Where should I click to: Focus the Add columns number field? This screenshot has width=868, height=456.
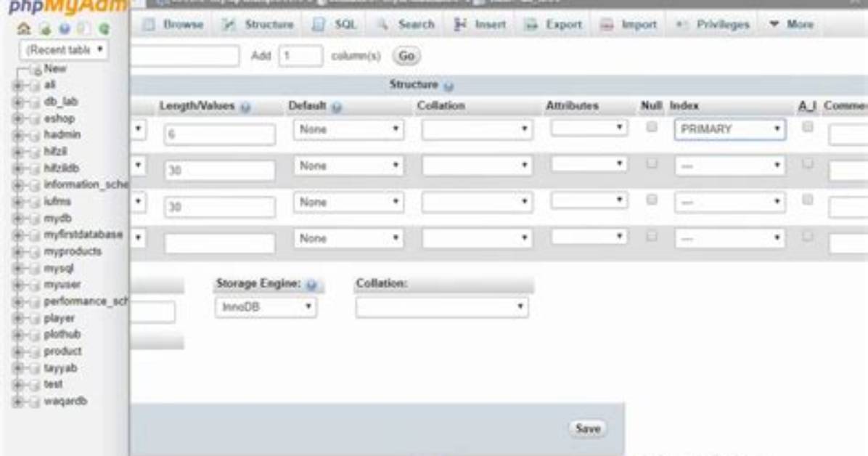(x=300, y=56)
